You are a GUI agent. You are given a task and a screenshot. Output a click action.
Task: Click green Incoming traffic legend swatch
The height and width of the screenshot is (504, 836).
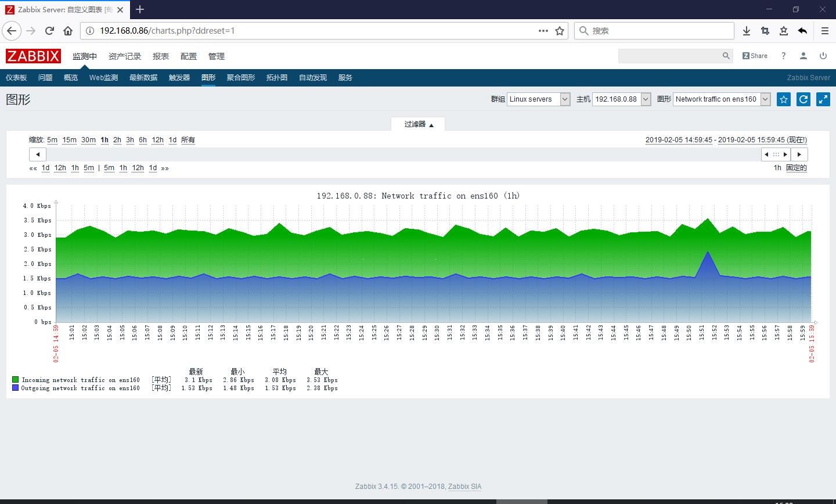(x=16, y=380)
